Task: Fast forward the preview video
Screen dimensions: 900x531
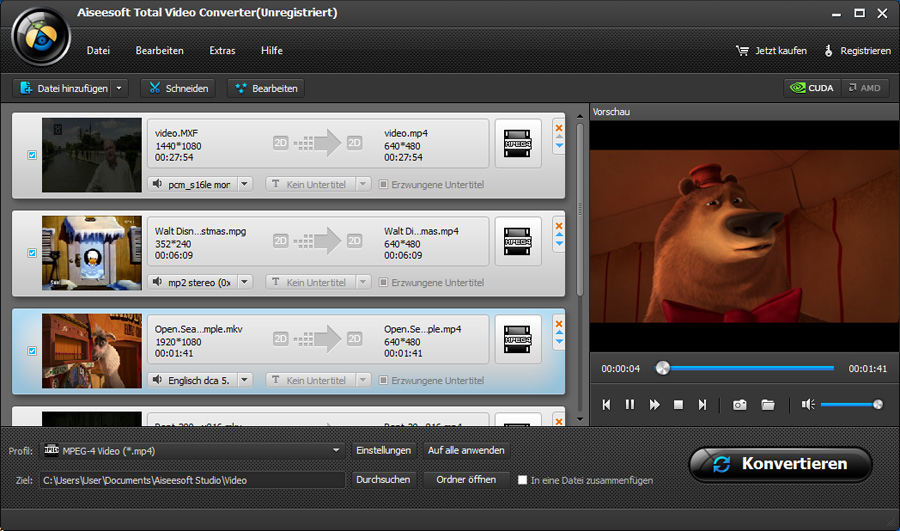Action: [654, 405]
